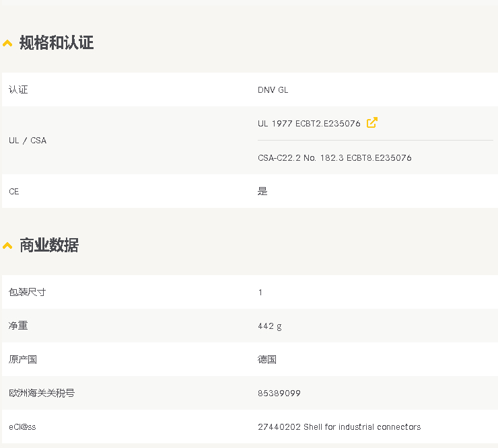Collapse 规格和认证 section using yellow chevron

(x=7, y=44)
